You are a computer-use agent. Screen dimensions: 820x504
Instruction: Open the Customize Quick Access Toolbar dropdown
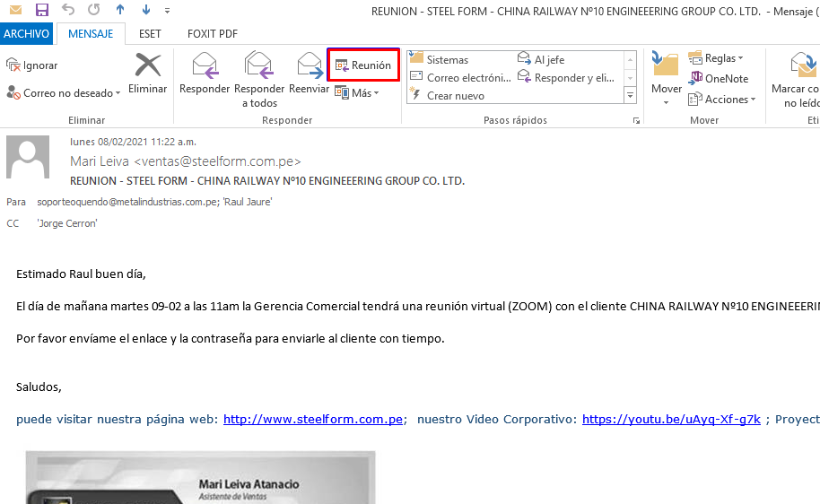click(x=168, y=11)
